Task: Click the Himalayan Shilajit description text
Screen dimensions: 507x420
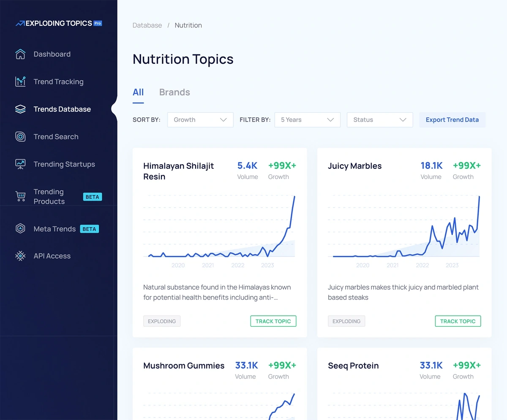Action: [x=217, y=292]
